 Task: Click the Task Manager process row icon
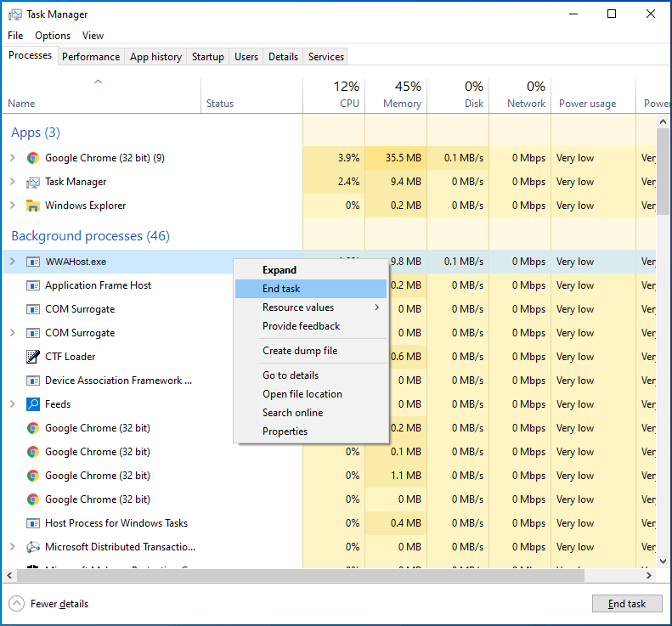coord(33,182)
